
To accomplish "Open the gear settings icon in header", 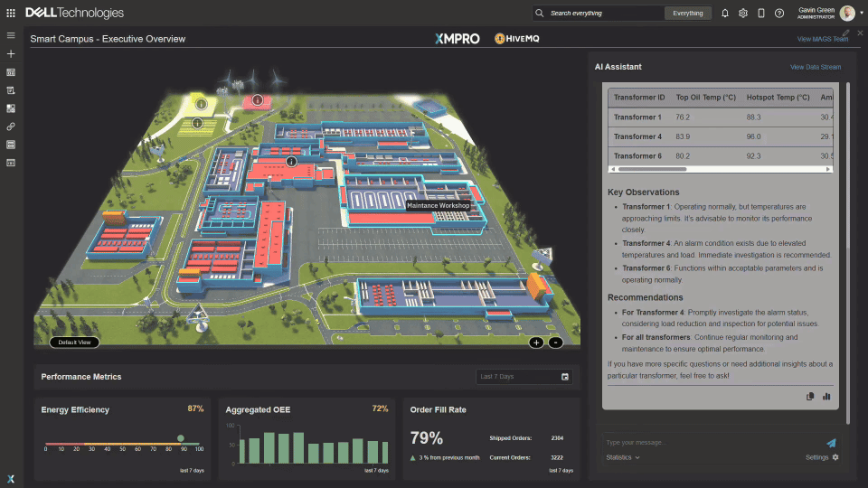I will pos(743,14).
